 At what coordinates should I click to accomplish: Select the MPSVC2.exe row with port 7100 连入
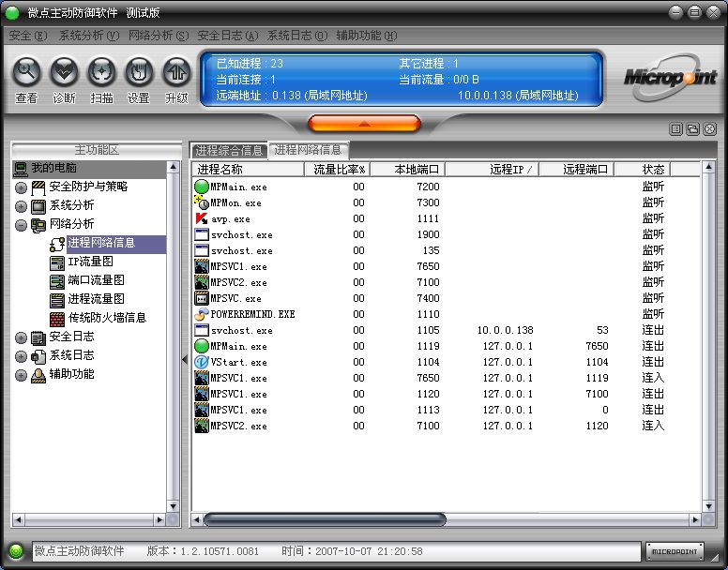pyautogui.click(x=447, y=426)
